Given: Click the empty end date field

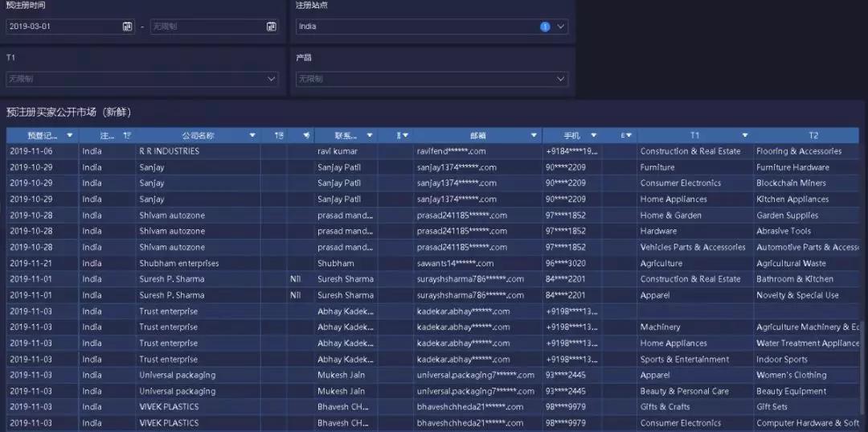Looking at the screenshot, I should (x=206, y=27).
